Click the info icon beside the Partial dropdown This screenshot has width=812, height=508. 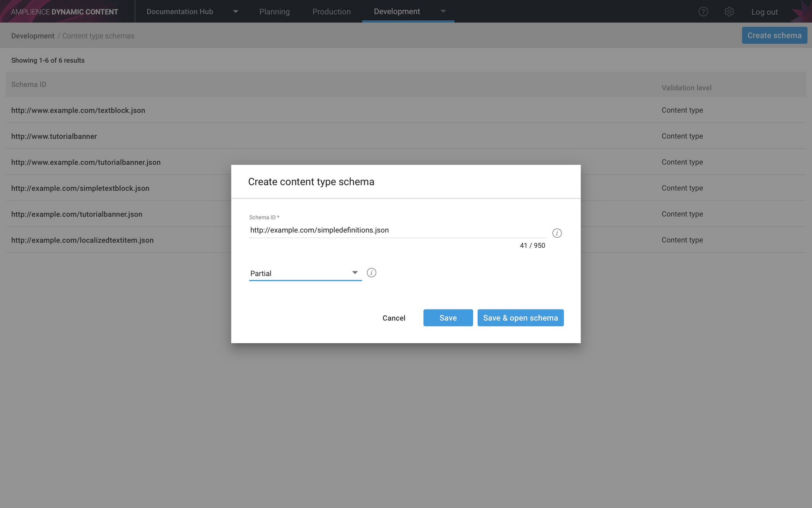tap(371, 272)
